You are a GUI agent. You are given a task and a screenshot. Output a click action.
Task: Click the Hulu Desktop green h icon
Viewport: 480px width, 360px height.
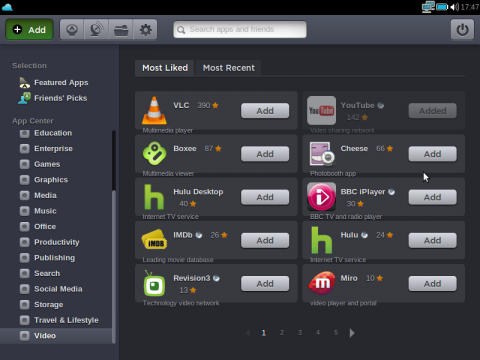click(x=154, y=197)
